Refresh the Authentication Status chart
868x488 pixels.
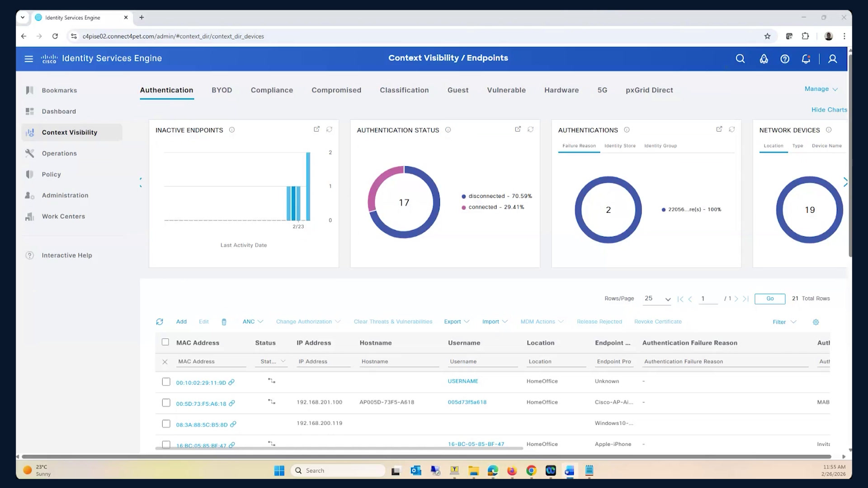530,129
